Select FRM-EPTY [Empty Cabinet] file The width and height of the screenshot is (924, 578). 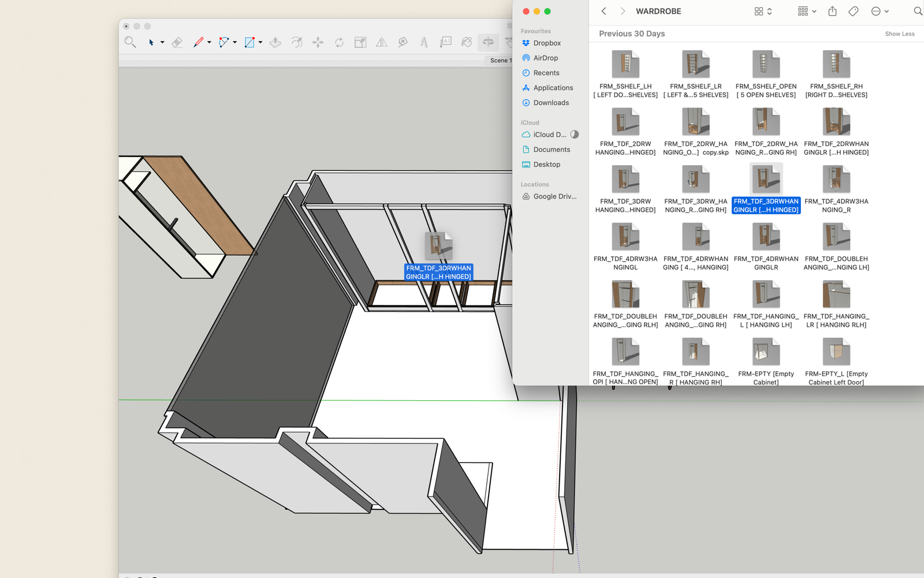[x=766, y=352]
